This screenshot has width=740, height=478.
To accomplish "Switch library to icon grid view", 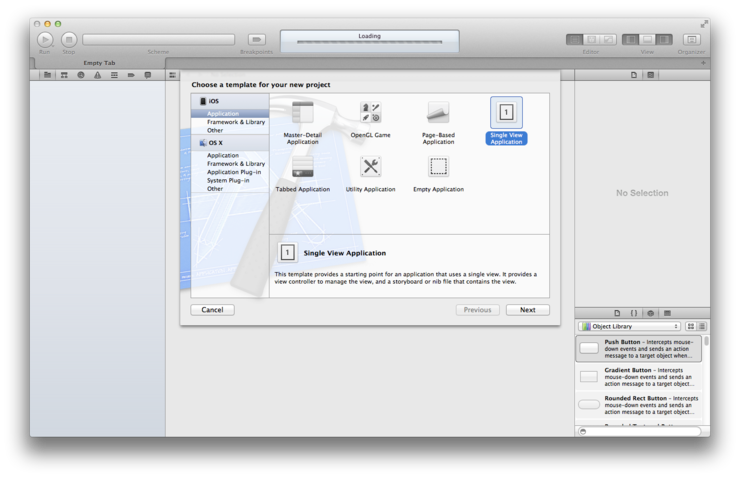I will (691, 326).
